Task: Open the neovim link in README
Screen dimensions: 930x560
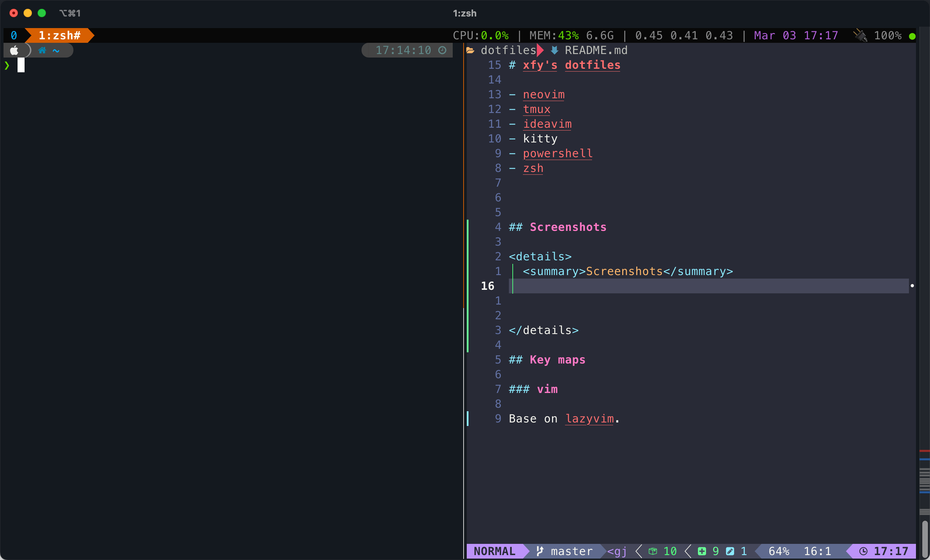Action: pyautogui.click(x=544, y=94)
